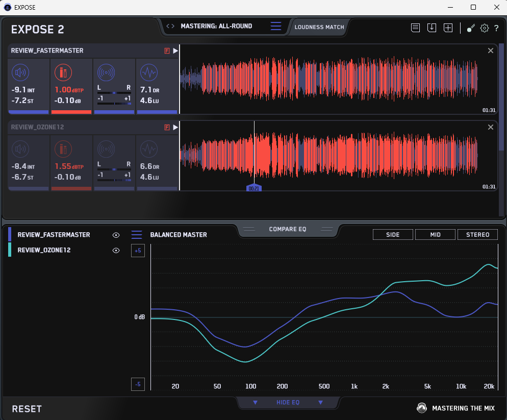Click Hide EQ label
The height and width of the screenshot is (420, 507).
click(288, 402)
